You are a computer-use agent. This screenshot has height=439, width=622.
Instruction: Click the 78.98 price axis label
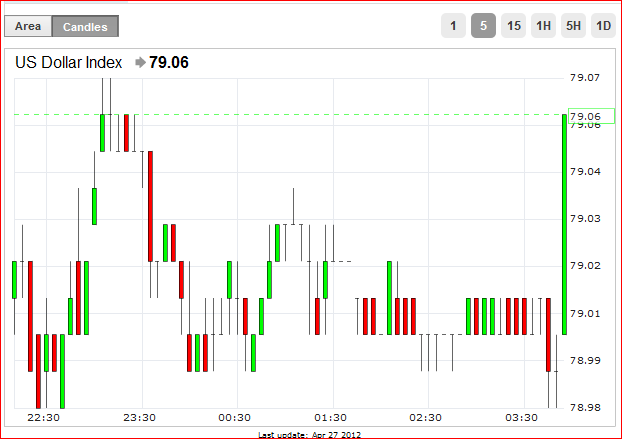[585, 407]
